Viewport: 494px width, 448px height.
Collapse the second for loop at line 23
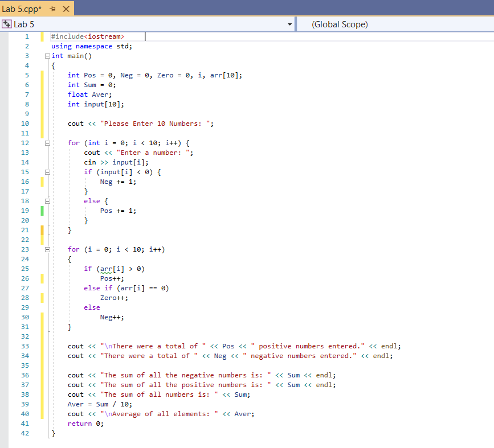coord(47,249)
